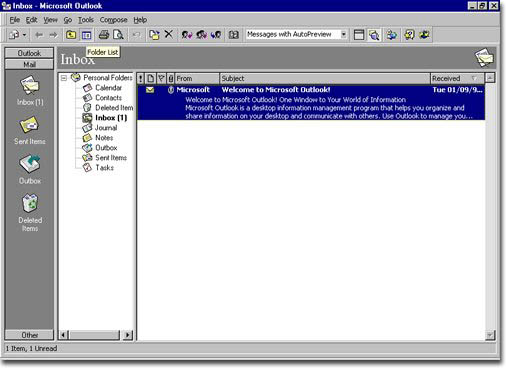The width and height of the screenshot is (510, 370).
Task: Toggle the Folder List toolbar button
Action: coord(86,35)
